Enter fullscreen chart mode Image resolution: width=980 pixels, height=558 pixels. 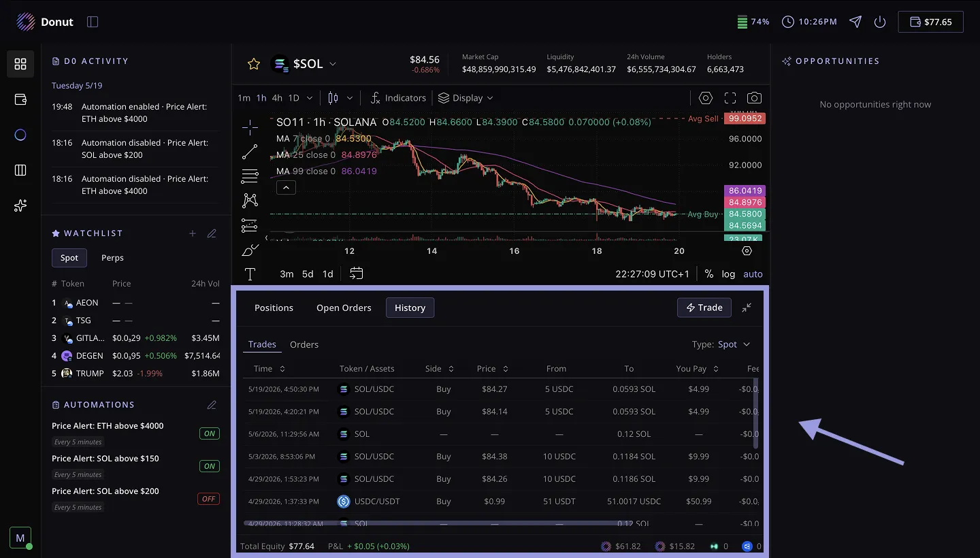(x=730, y=98)
